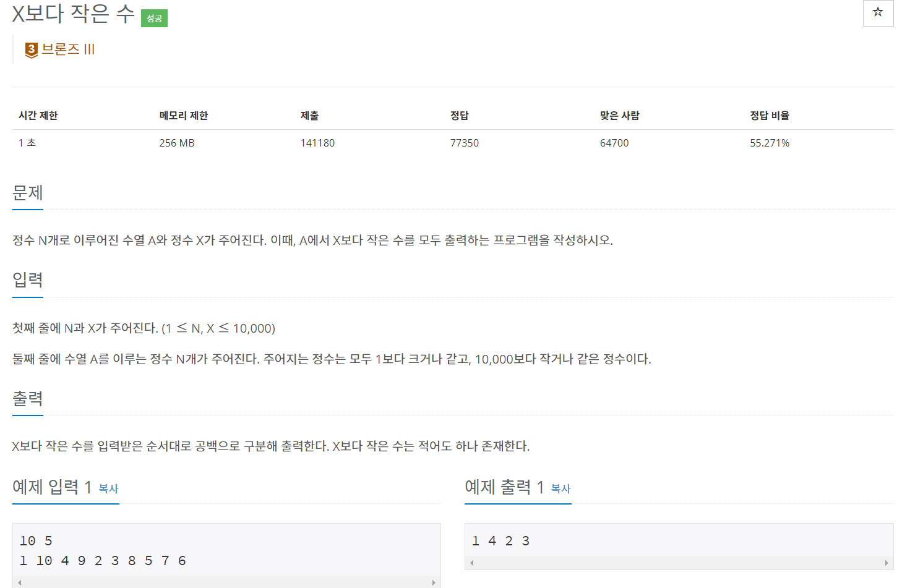Click the '예제 출력 1' heading
The image size is (897, 588).
pyautogui.click(x=504, y=487)
